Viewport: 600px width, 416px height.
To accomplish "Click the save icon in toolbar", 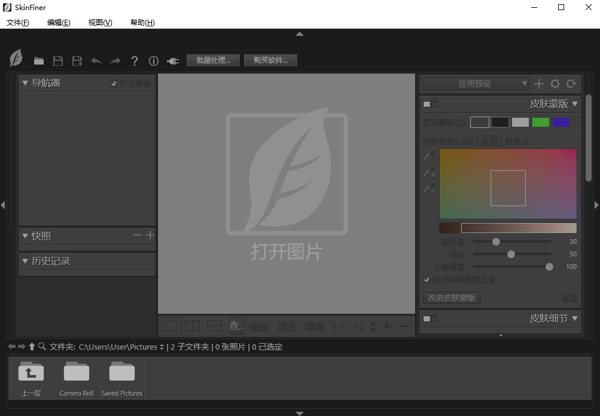I will coord(58,61).
